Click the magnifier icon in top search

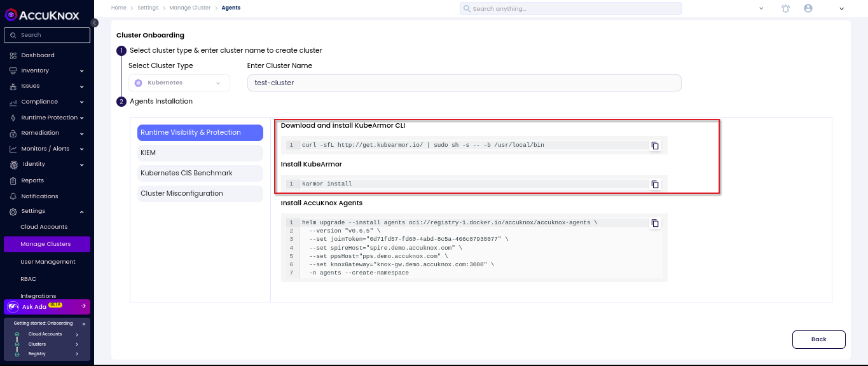(467, 9)
